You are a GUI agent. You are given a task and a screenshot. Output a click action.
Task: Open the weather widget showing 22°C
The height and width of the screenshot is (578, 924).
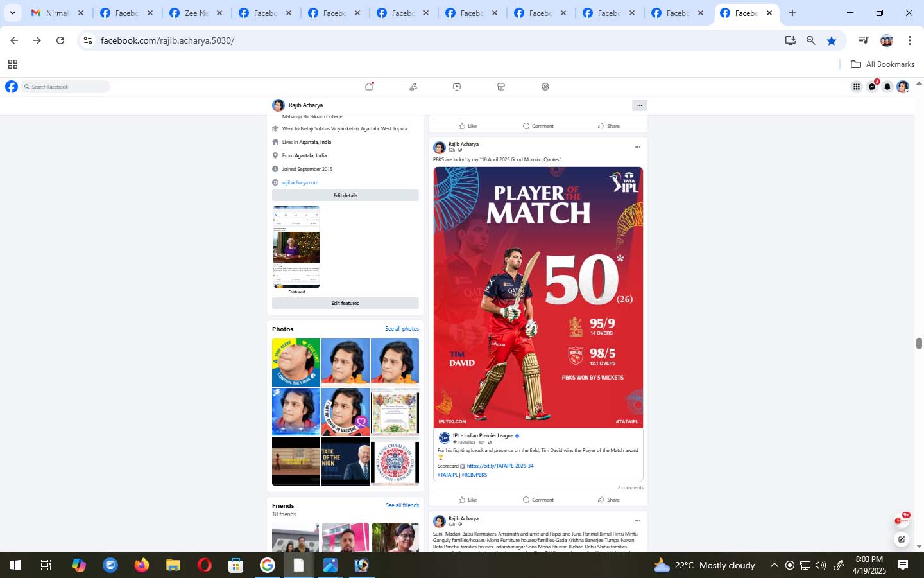coord(705,565)
